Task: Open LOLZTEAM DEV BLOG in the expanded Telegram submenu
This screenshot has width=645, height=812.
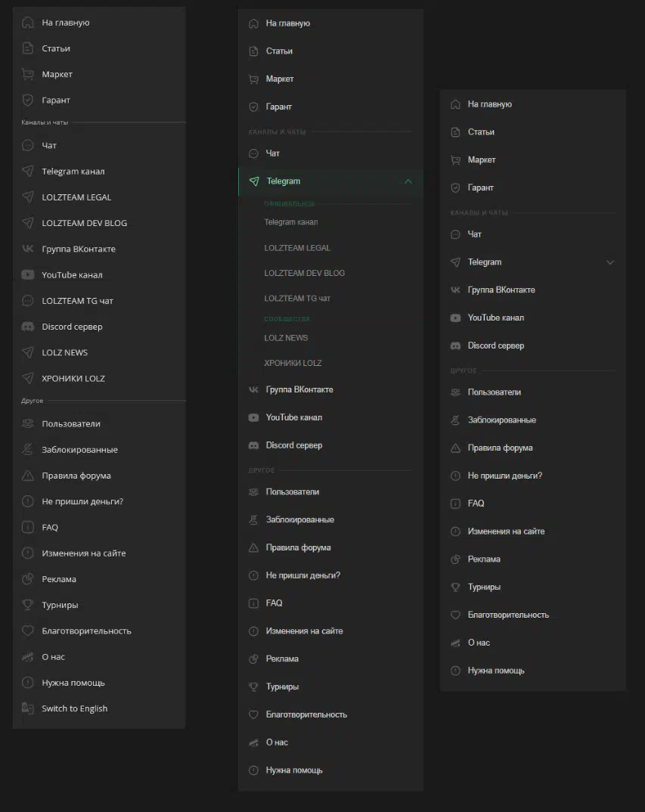Action: [x=304, y=273]
